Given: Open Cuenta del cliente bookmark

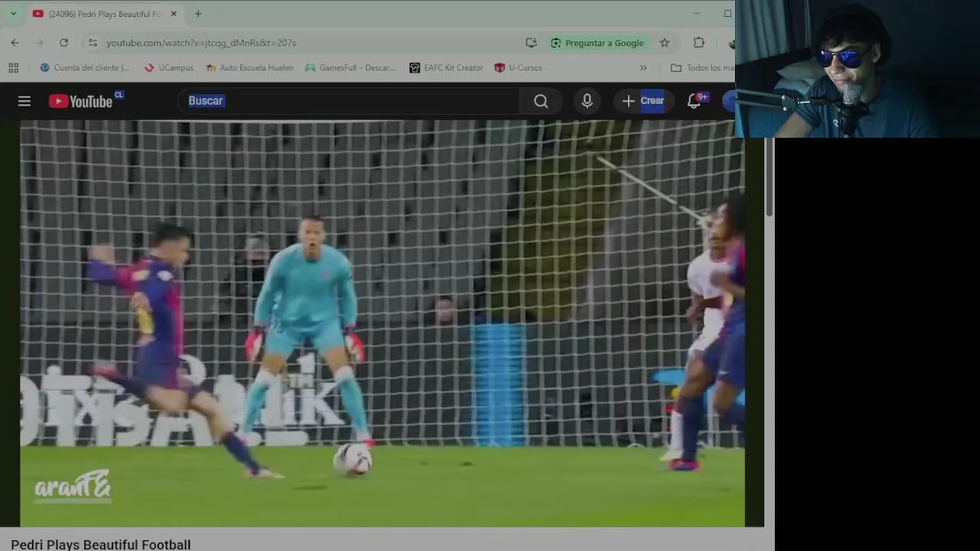Looking at the screenshot, I should pyautogui.click(x=84, y=67).
